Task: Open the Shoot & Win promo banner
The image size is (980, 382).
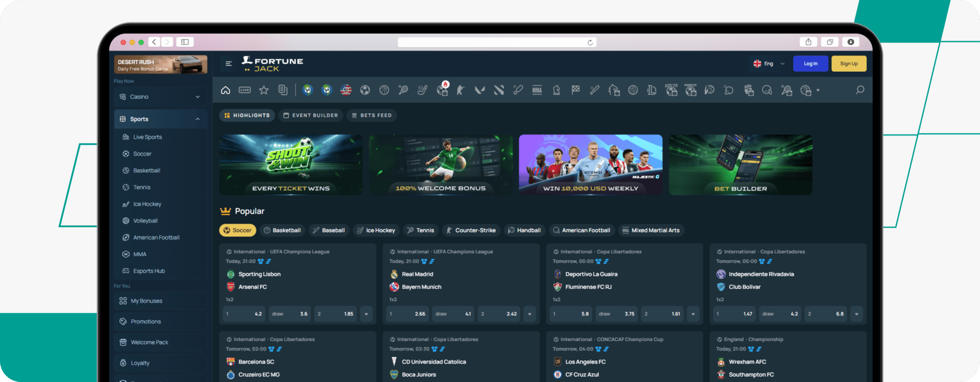Action: click(x=291, y=165)
